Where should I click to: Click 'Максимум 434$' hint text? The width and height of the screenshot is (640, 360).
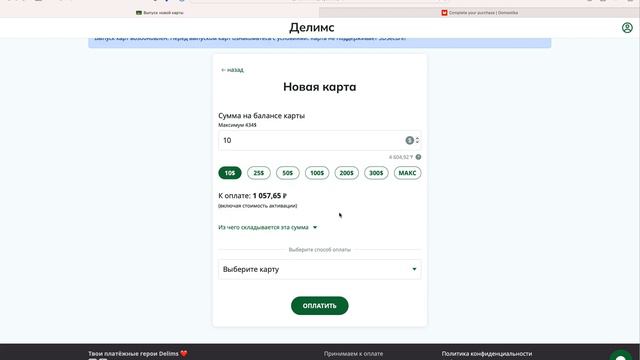tap(237, 125)
